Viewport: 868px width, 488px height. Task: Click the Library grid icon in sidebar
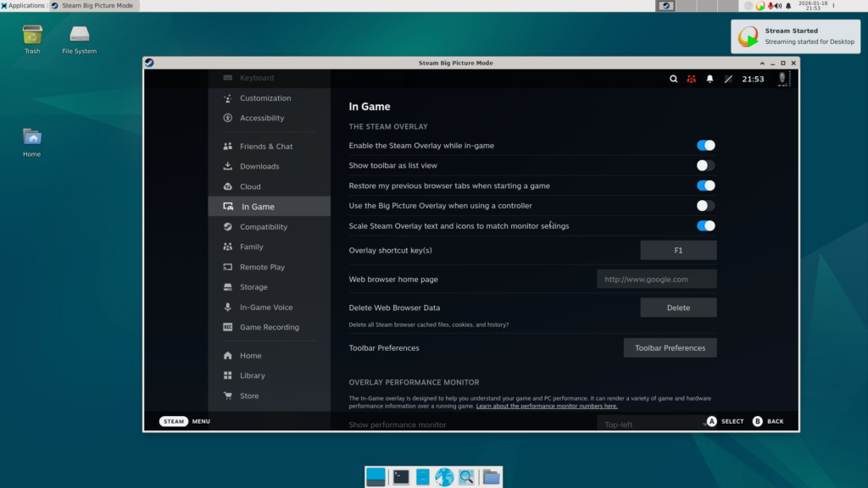click(227, 375)
